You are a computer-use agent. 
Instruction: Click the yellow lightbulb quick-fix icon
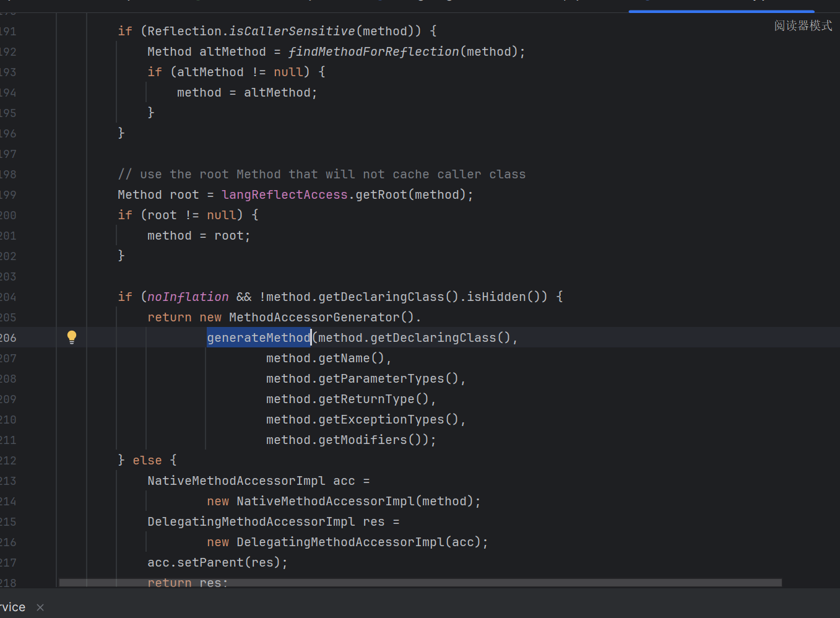tap(72, 337)
